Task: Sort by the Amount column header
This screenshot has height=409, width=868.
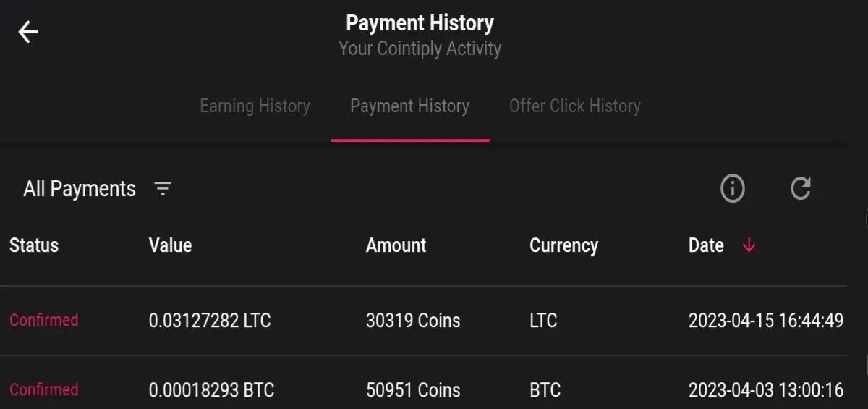Action: tap(396, 245)
